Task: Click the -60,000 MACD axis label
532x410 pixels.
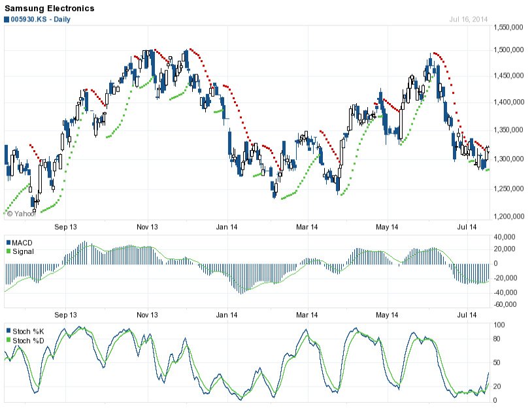Action: pyautogui.click(x=505, y=304)
